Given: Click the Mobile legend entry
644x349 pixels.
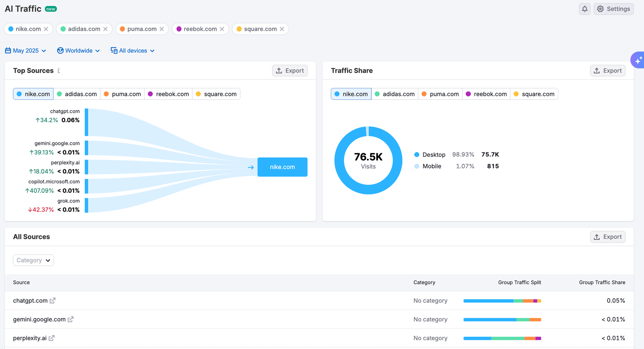Looking at the screenshot, I should (456, 166).
